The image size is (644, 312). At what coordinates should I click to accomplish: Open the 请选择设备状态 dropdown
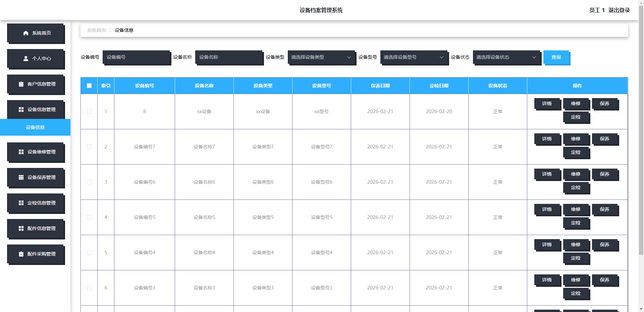[506, 57]
